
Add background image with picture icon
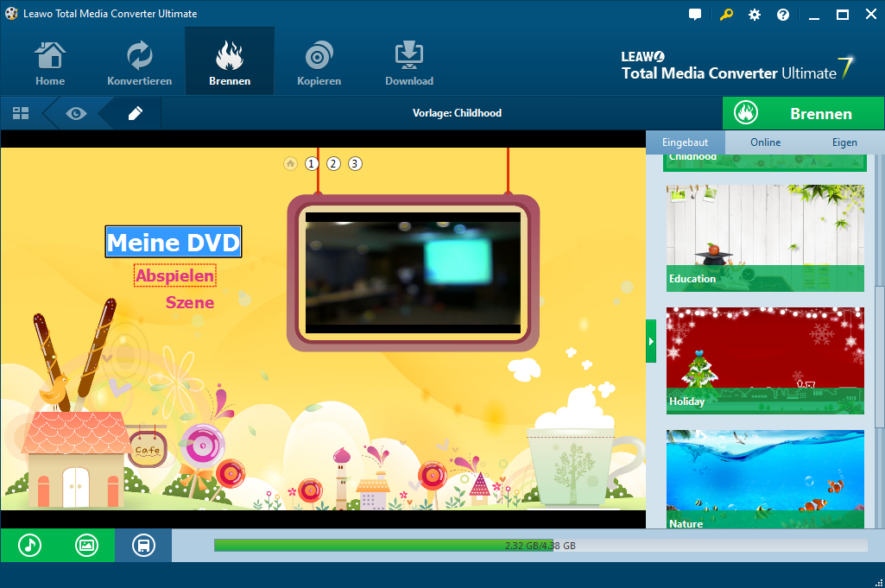point(86,546)
